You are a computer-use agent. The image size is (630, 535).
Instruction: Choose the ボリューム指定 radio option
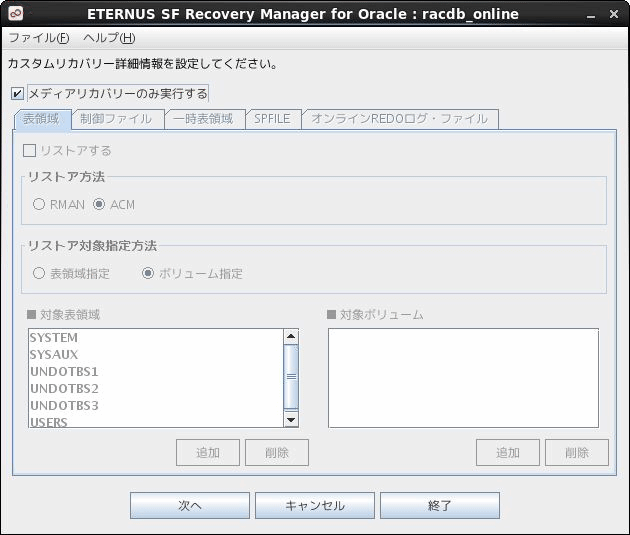[x=148, y=274]
